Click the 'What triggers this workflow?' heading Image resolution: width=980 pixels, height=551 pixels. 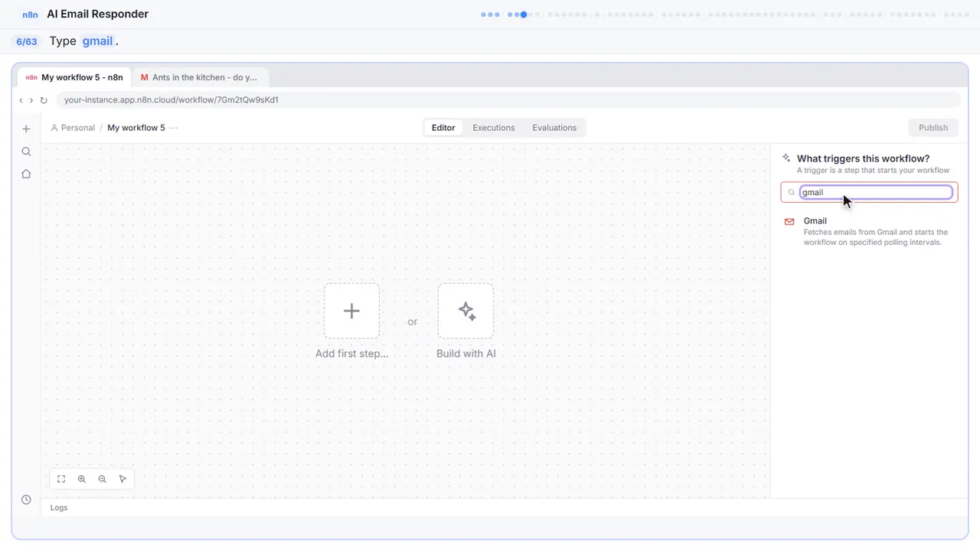(x=864, y=158)
